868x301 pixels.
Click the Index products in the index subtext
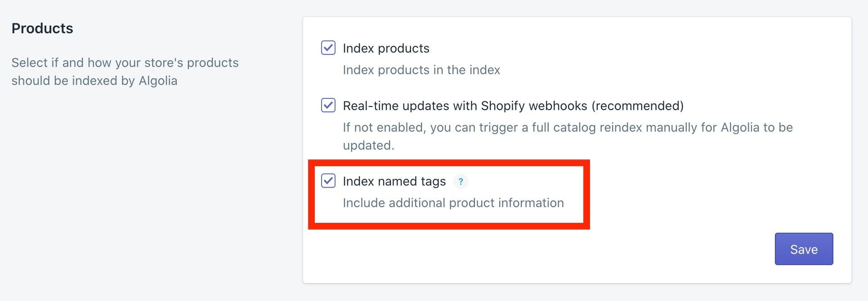[421, 70]
